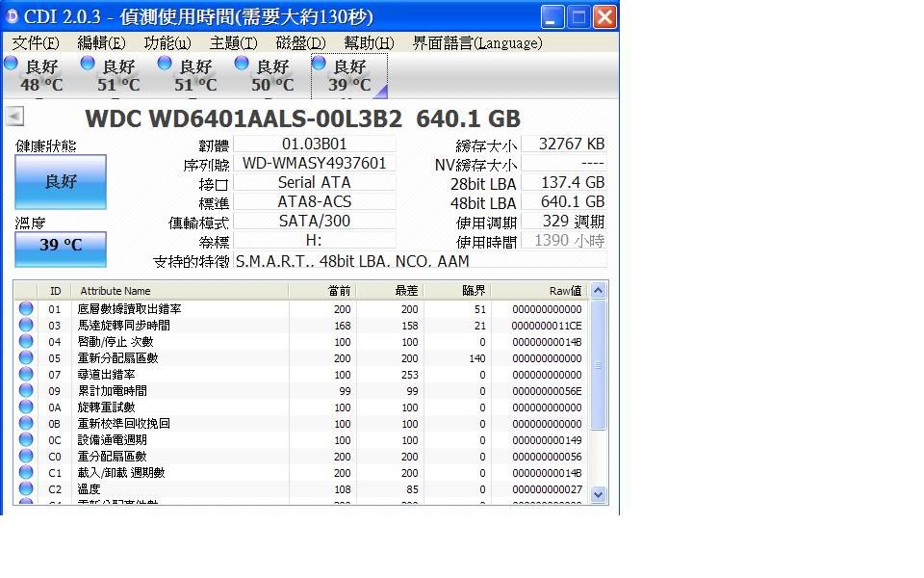The width and height of the screenshot is (924, 578).
Task: Click status icon of attribute 0B row
Action: coord(26,424)
